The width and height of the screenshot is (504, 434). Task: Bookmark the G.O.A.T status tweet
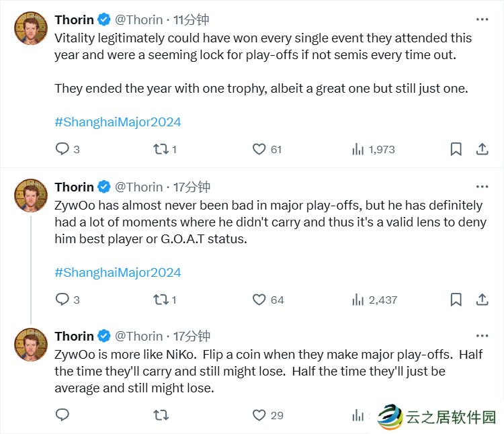tap(456, 300)
